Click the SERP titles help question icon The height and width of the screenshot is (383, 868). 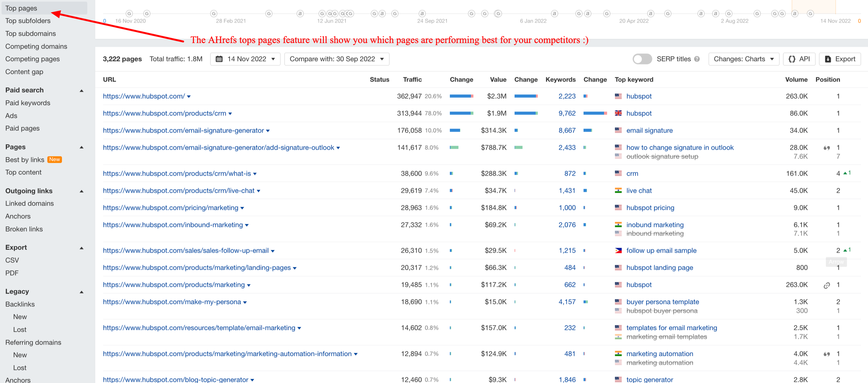click(x=696, y=59)
